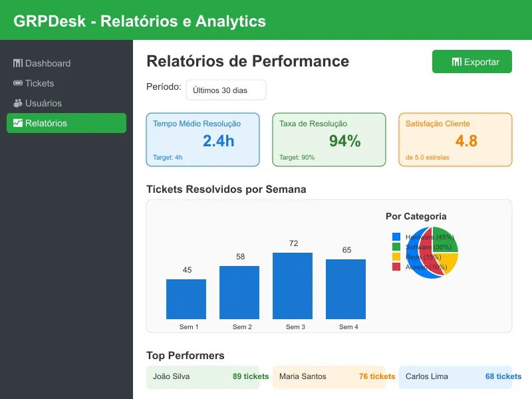Click the Sem 3 bar in chart

[x=293, y=286]
